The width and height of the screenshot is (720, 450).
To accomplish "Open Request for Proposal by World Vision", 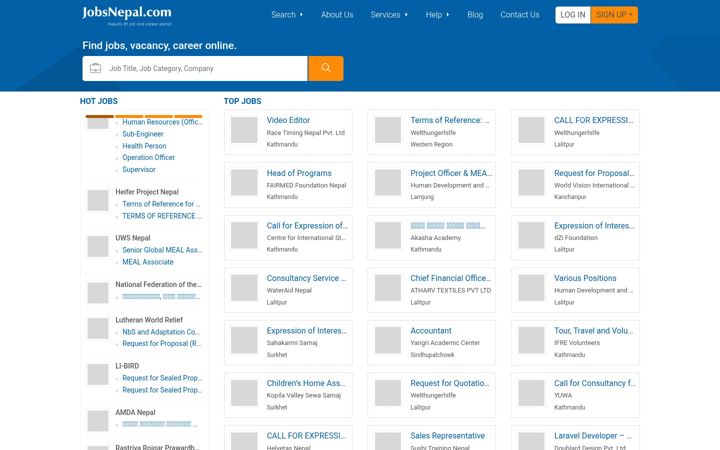I will 594,173.
